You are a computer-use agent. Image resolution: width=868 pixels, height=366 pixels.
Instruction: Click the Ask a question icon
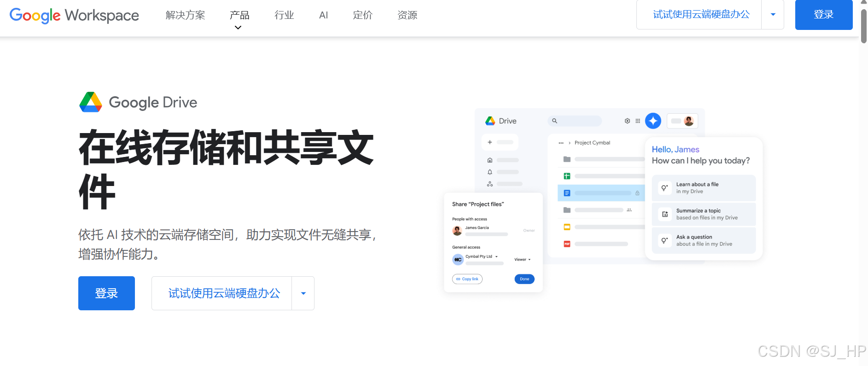point(664,240)
